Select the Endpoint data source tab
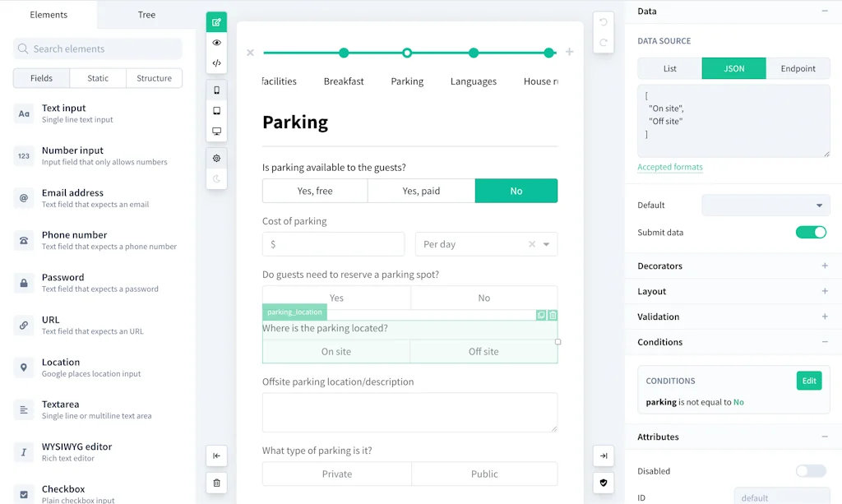The height and width of the screenshot is (504, 842). (x=798, y=68)
